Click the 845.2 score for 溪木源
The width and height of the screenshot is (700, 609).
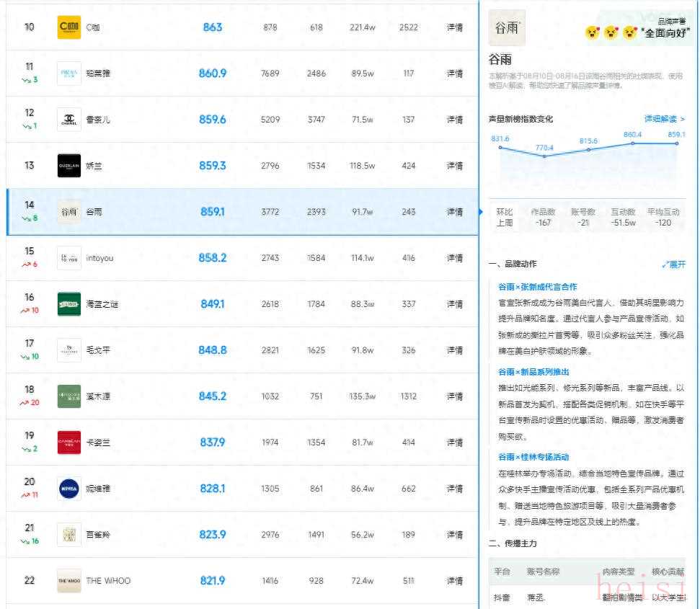[x=213, y=396]
